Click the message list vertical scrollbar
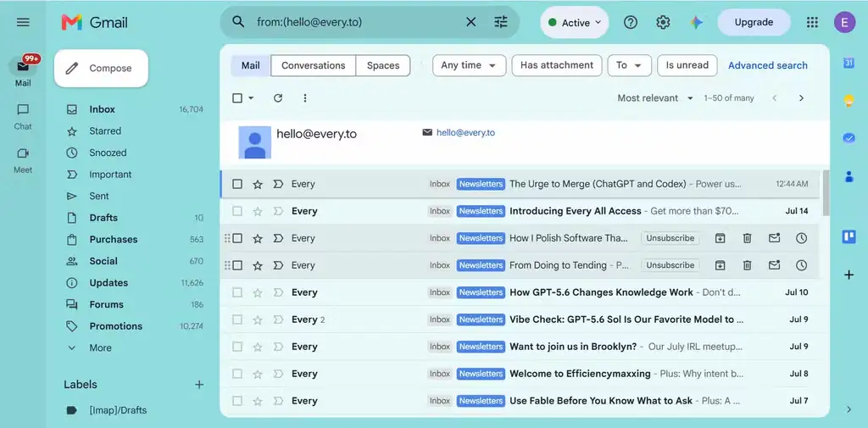The height and width of the screenshot is (428, 868). [x=826, y=192]
